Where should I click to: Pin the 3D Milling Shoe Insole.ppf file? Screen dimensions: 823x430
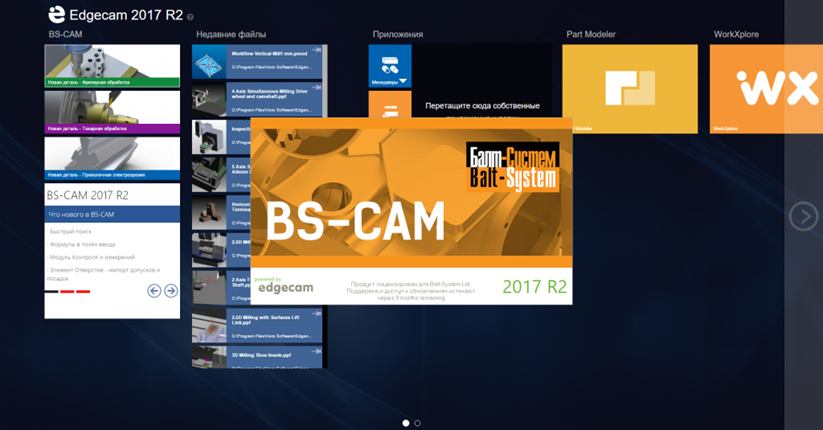pos(316,351)
